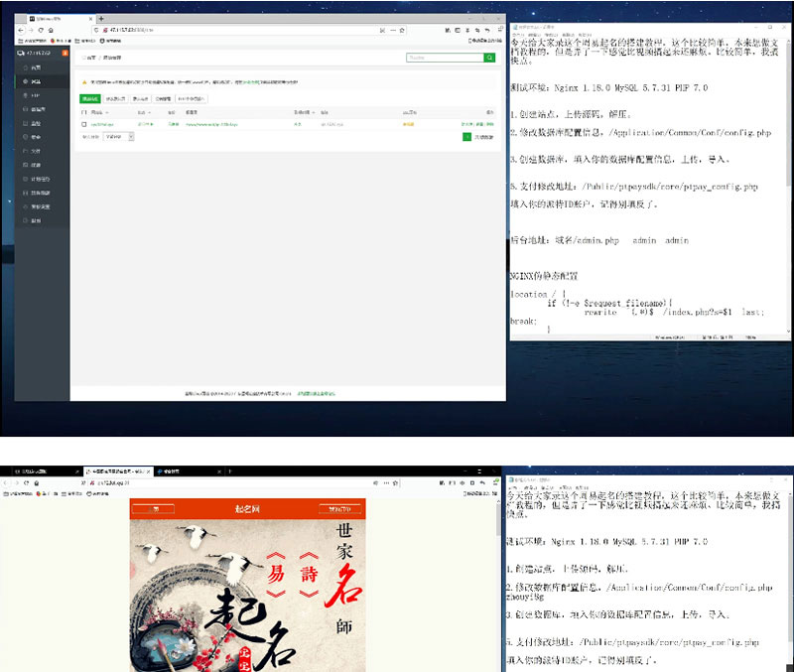
Task: Click the green search icon in the site panel
Action: 488,59
